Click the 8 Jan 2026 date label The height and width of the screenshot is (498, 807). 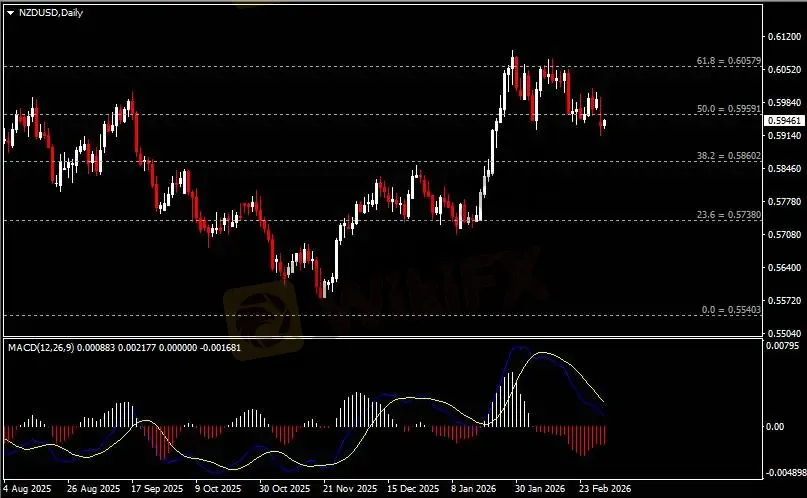pos(474,489)
